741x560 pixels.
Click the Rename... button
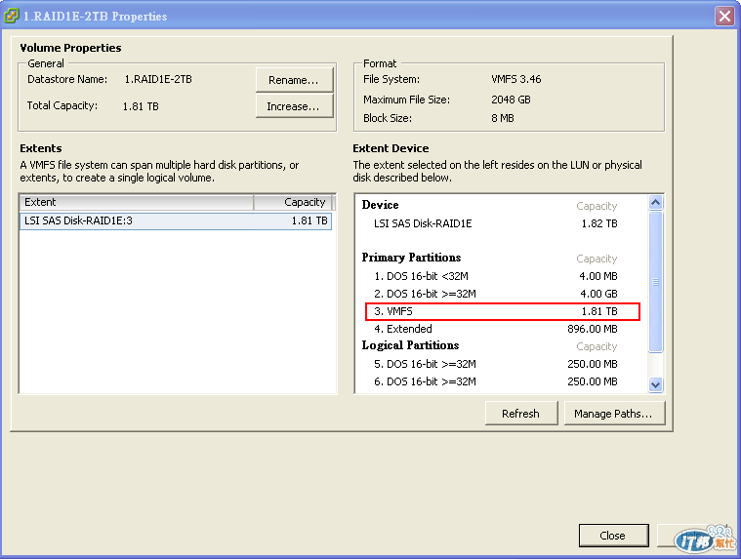294,80
